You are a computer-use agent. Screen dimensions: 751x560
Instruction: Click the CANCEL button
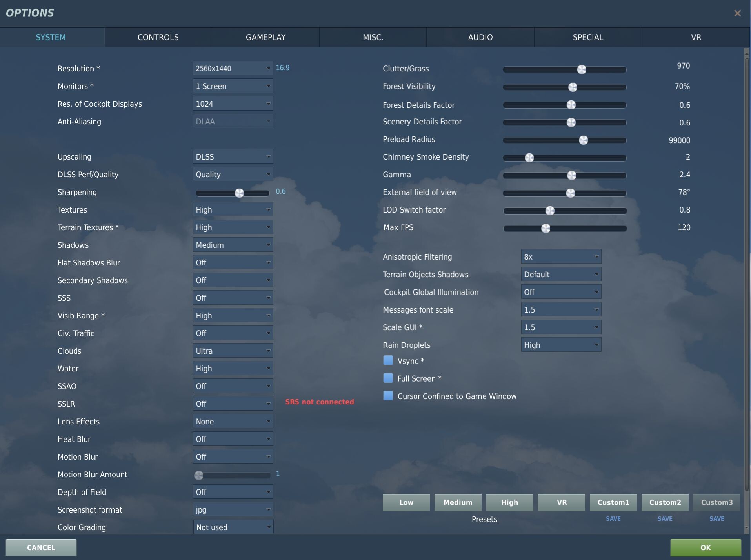tap(41, 547)
